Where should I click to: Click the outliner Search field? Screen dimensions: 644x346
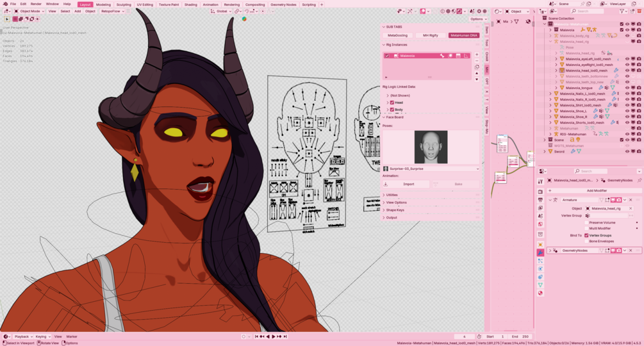588,11
